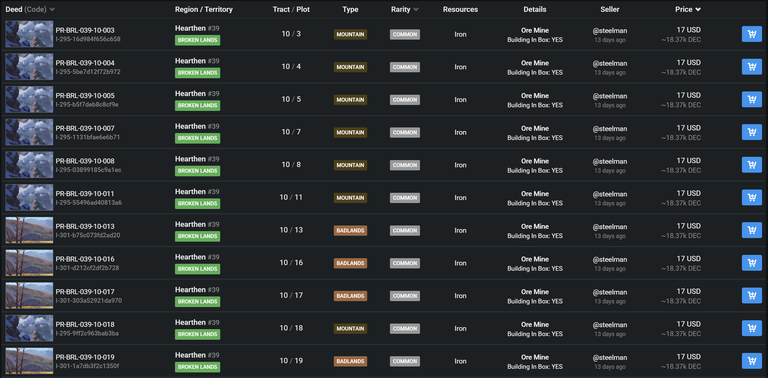Click Hearthen #39 for deed PR-BRL-039-10-005

[x=197, y=94]
